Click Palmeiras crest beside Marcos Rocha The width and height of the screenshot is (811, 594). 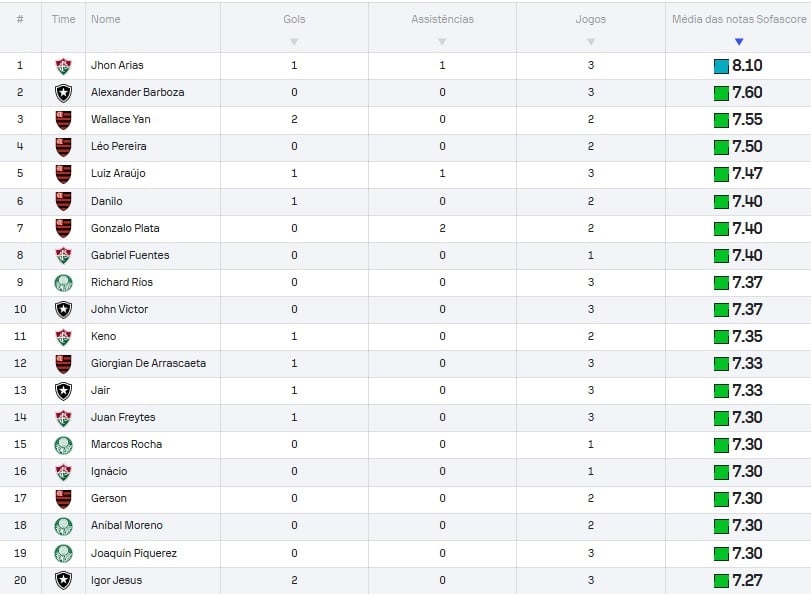coord(63,445)
